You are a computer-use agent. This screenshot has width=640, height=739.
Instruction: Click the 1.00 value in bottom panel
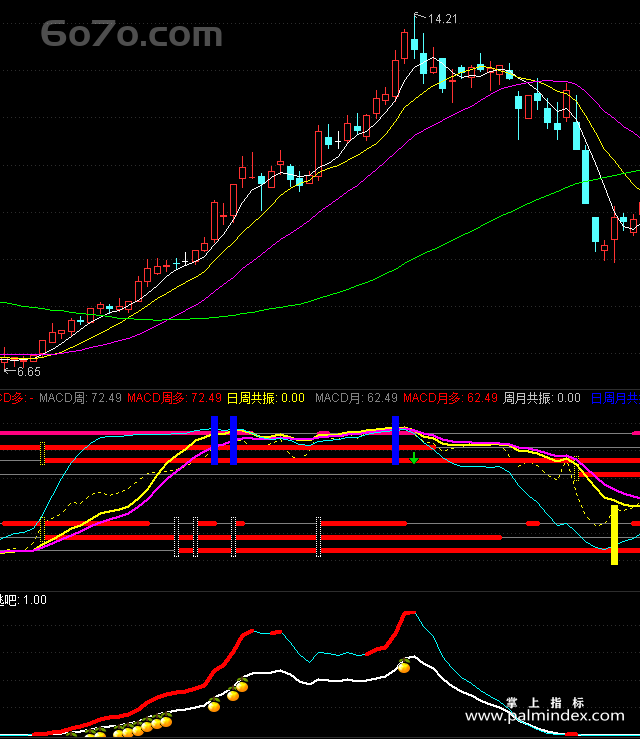(x=35, y=600)
